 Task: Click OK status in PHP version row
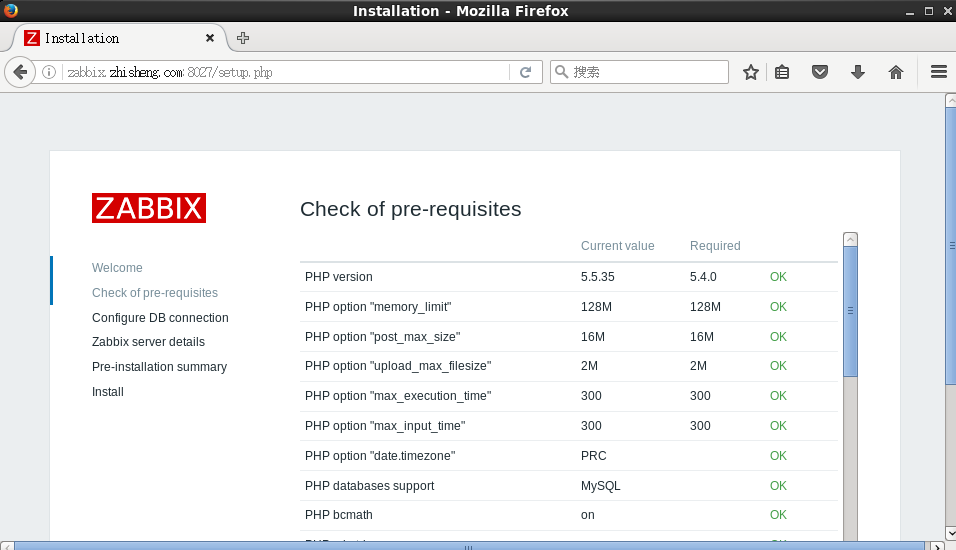click(x=778, y=277)
